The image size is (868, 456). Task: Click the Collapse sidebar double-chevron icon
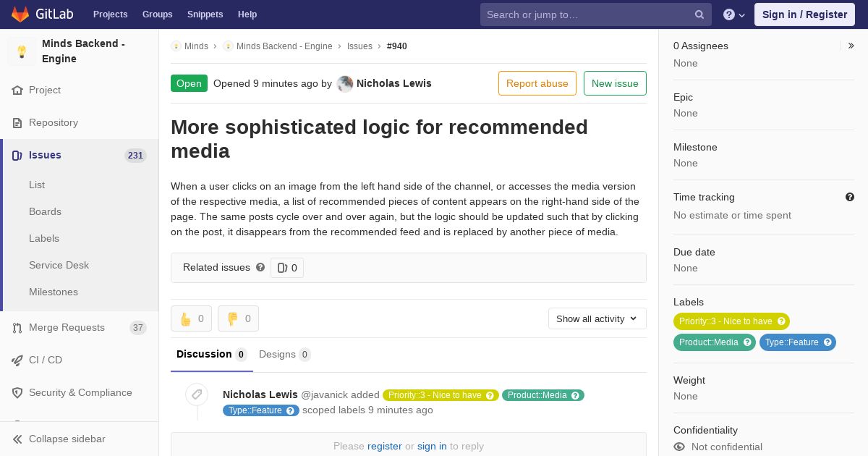click(x=17, y=439)
